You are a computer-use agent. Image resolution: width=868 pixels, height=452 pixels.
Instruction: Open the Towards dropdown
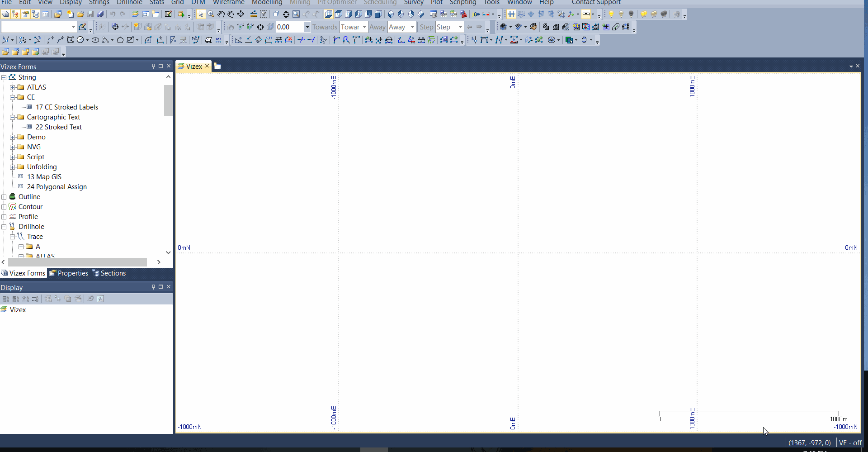(365, 27)
